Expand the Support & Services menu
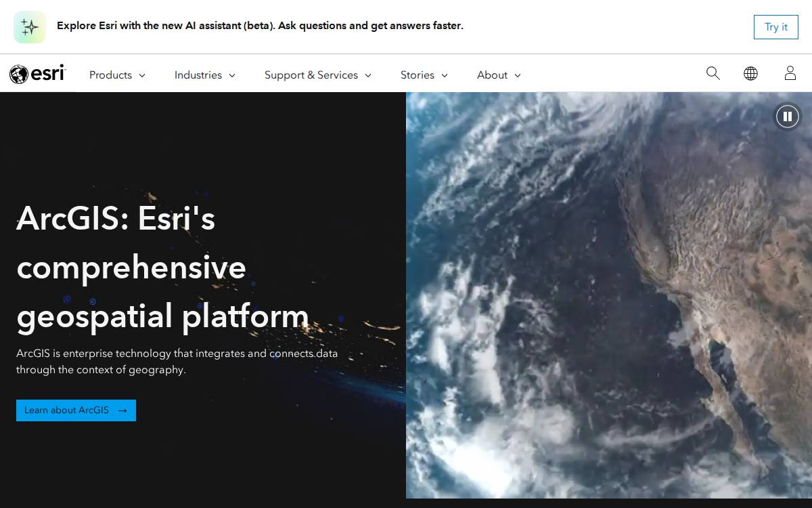 tap(318, 75)
